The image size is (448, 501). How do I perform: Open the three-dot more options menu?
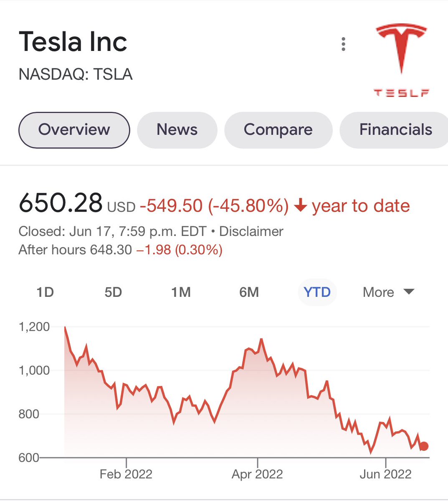point(343,44)
